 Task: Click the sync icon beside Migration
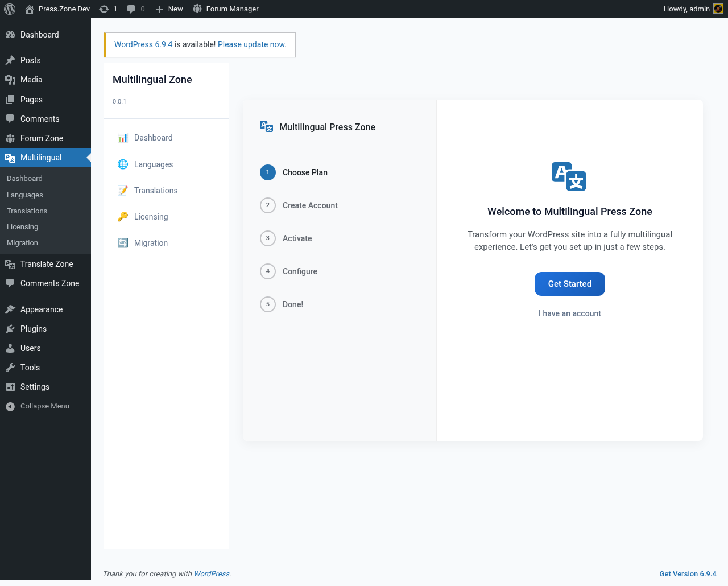pyautogui.click(x=123, y=243)
